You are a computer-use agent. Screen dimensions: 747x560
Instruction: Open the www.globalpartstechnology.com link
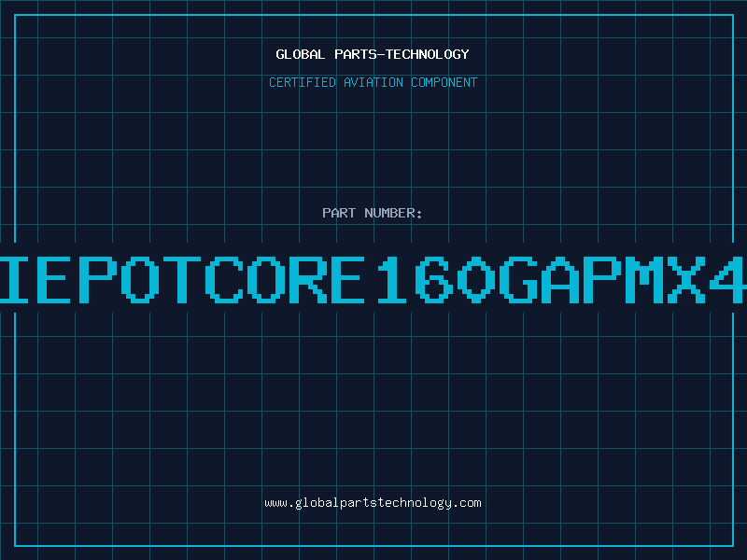(x=373, y=503)
